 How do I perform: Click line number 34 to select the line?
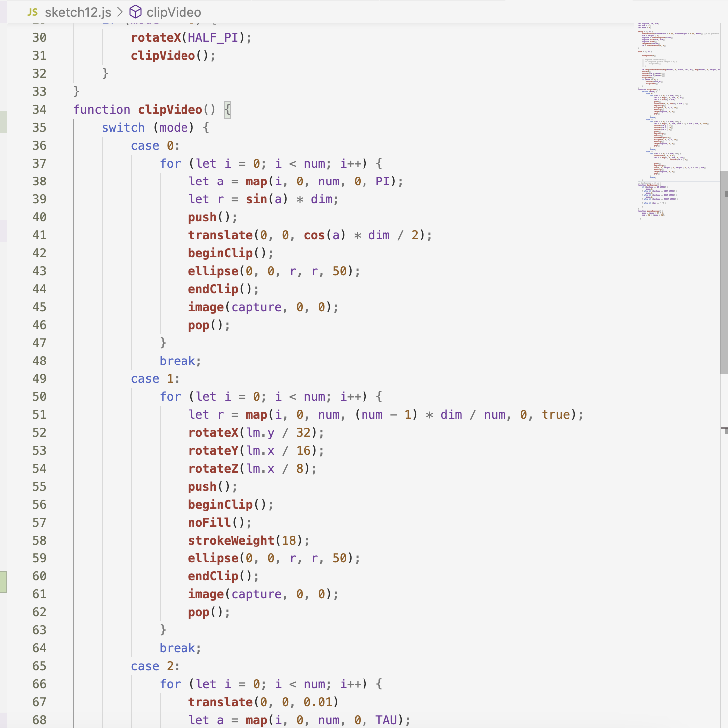(40, 110)
